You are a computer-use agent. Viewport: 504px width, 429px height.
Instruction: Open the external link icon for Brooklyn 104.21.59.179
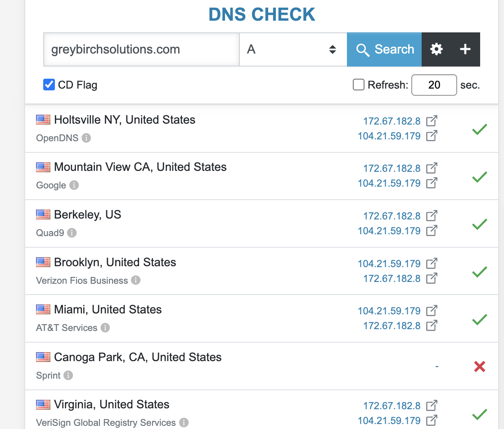(x=432, y=263)
